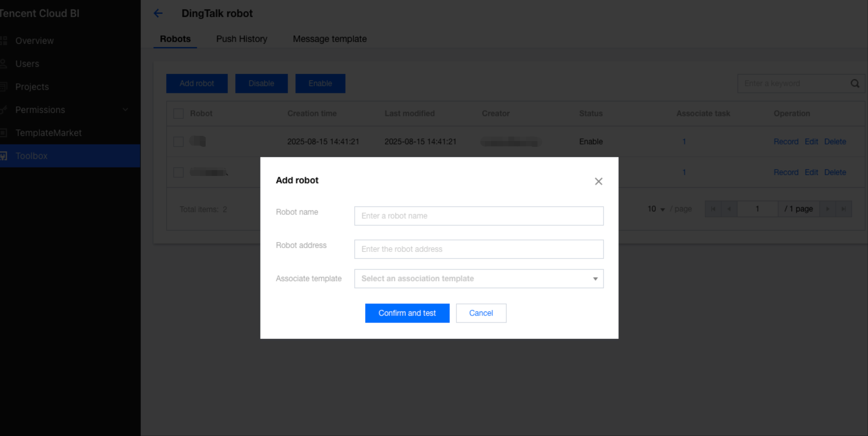The image size is (868, 436).
Task: Click the back arrow beside DingTalk robot
Action: tap(158, 14)
